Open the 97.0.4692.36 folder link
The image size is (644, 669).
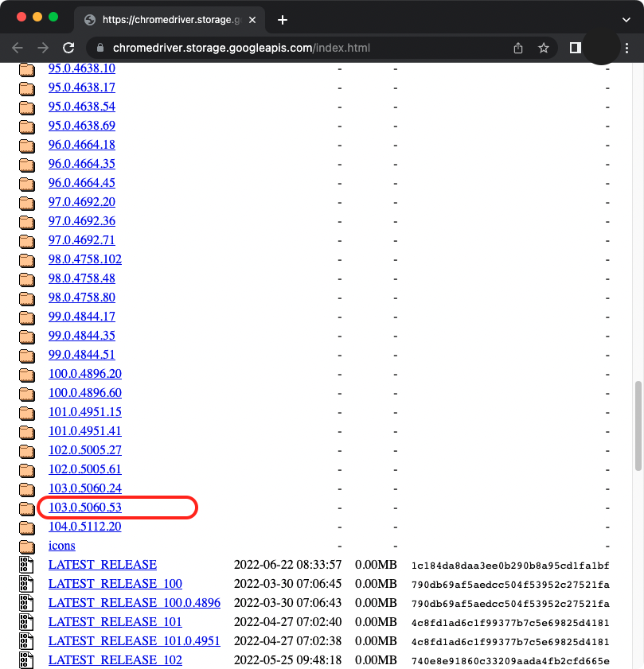coord(81,221)
